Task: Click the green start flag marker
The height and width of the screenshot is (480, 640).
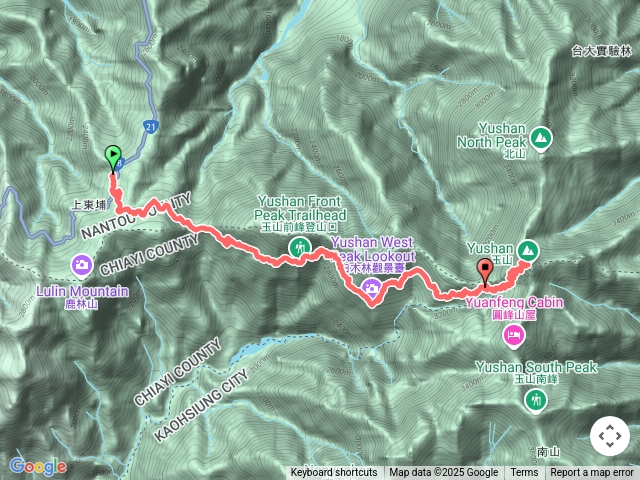Action: [x=113, y=159]
